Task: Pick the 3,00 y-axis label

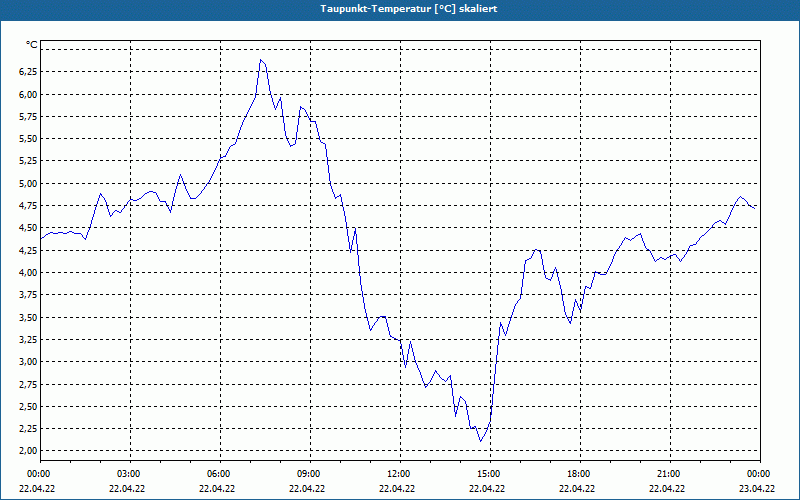Action: click(x=28, y=361)
